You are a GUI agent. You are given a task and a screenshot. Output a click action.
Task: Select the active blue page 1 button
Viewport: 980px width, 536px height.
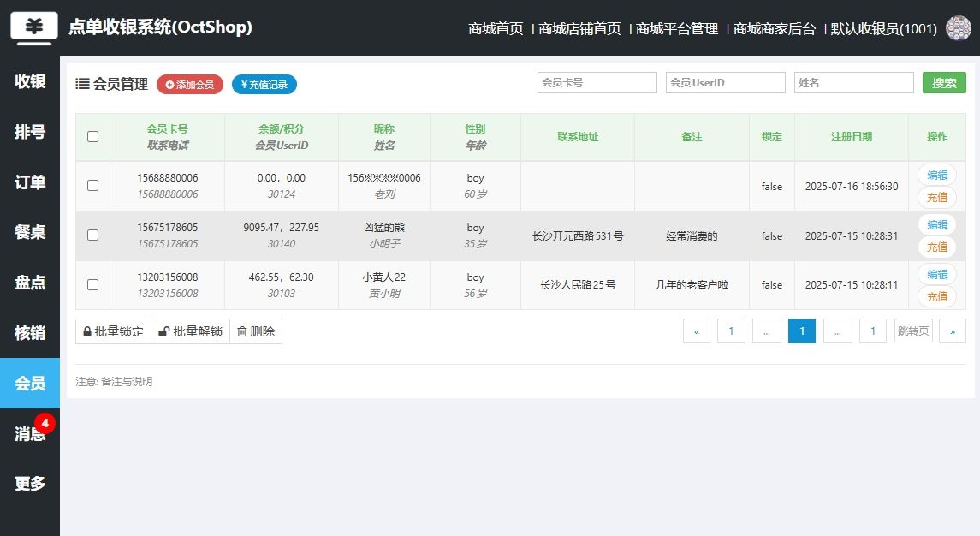coord(802,331)
